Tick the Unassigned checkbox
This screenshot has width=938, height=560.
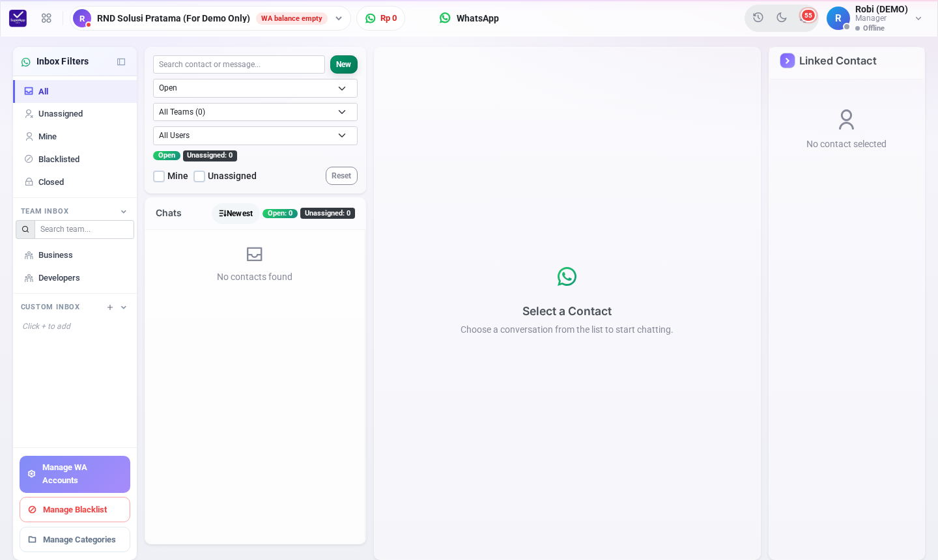(199, 176)
